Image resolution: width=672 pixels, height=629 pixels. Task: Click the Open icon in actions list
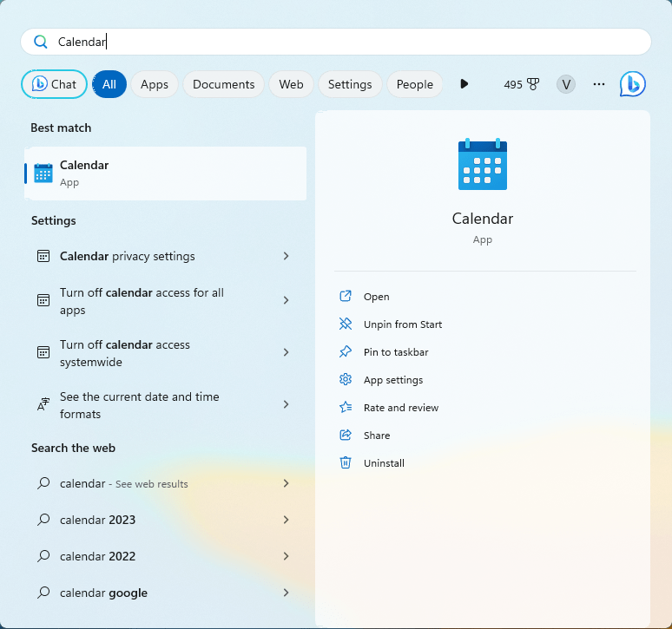click(x=346, y=297)
